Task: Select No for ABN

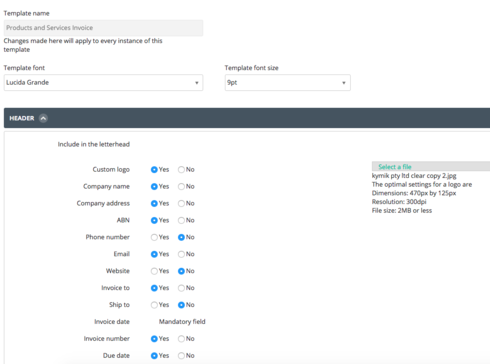Action: pyautogui.click(x=181, y=220)
